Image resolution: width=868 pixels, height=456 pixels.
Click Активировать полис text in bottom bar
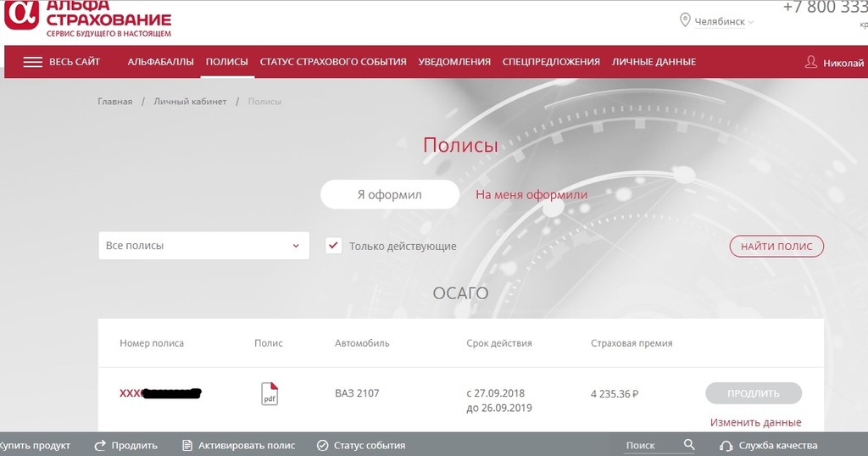tap(247, 446)
